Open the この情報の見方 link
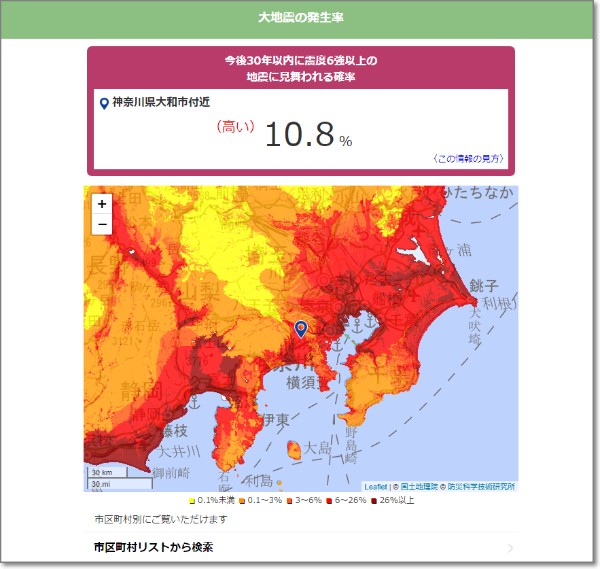The width and height of the screenshot is (600, 569). point(468,159)
